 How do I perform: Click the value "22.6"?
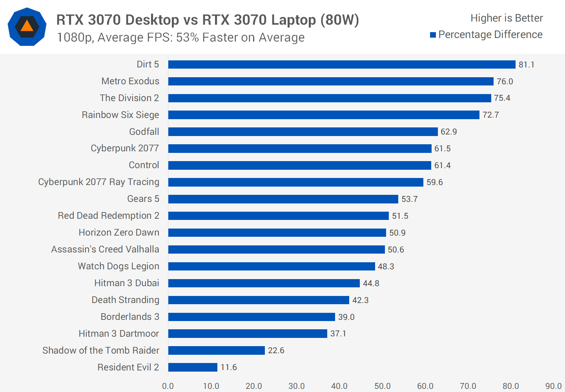pos(276,350)
